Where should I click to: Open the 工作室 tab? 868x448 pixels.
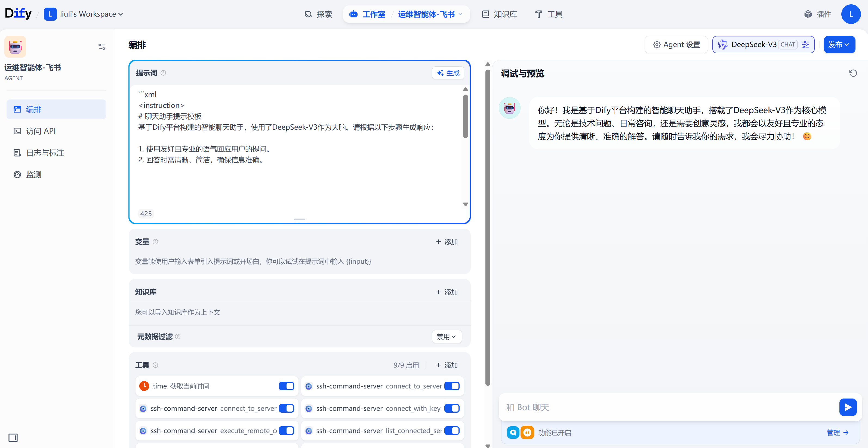[x=367, y=14]
